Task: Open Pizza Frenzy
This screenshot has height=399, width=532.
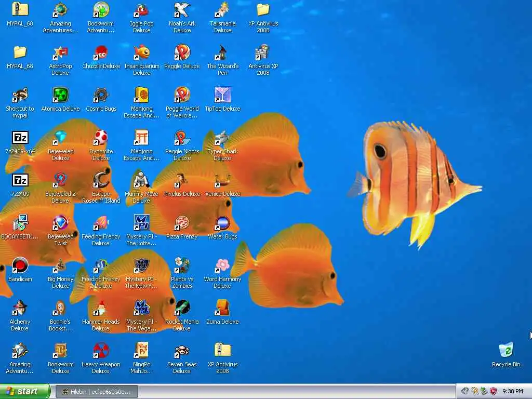Action: coord(182,228)
